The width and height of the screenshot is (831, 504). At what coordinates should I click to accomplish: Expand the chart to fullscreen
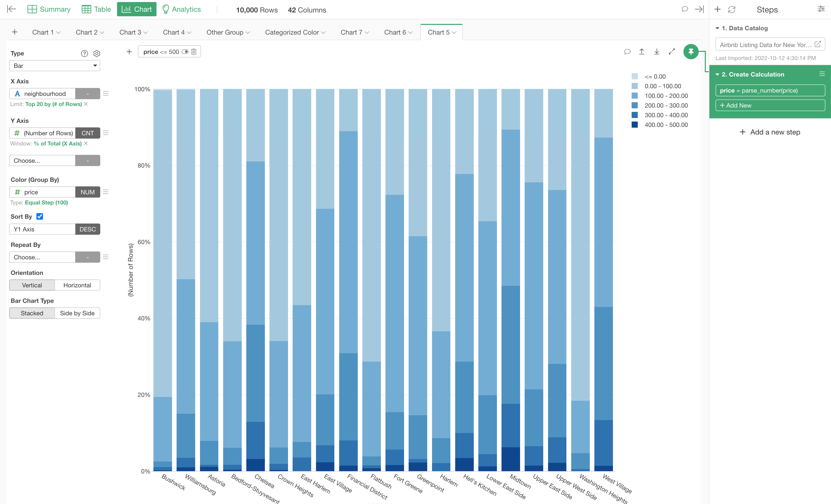pos(671,52)
